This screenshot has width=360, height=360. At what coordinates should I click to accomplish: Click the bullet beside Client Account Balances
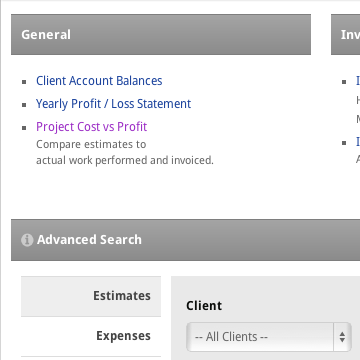coord(24,82)
